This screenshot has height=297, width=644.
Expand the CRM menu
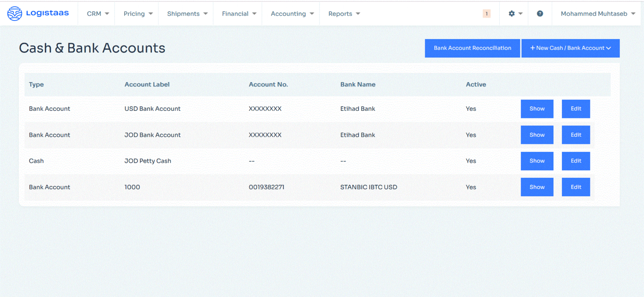98,13
